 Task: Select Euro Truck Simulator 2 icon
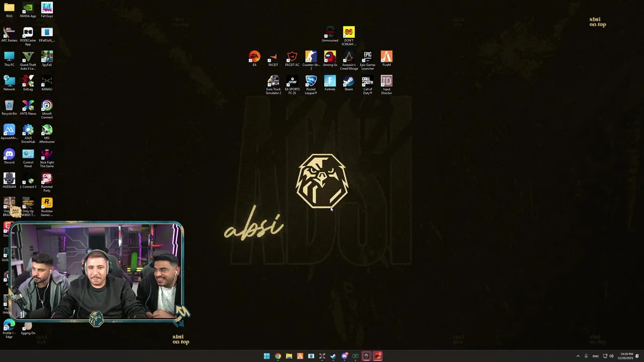(x=273, y=85)
